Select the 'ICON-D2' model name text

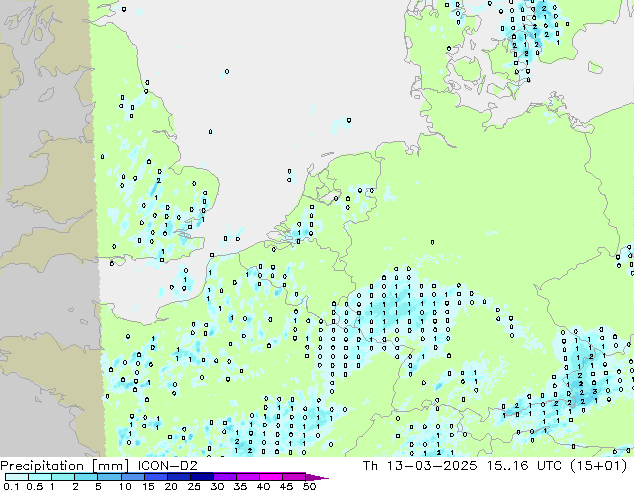coord(168,466)
